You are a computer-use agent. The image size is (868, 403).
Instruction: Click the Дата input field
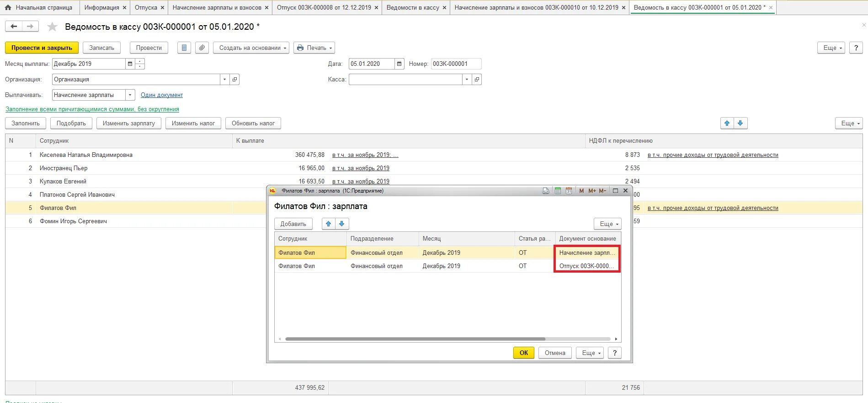click(372, 64)
